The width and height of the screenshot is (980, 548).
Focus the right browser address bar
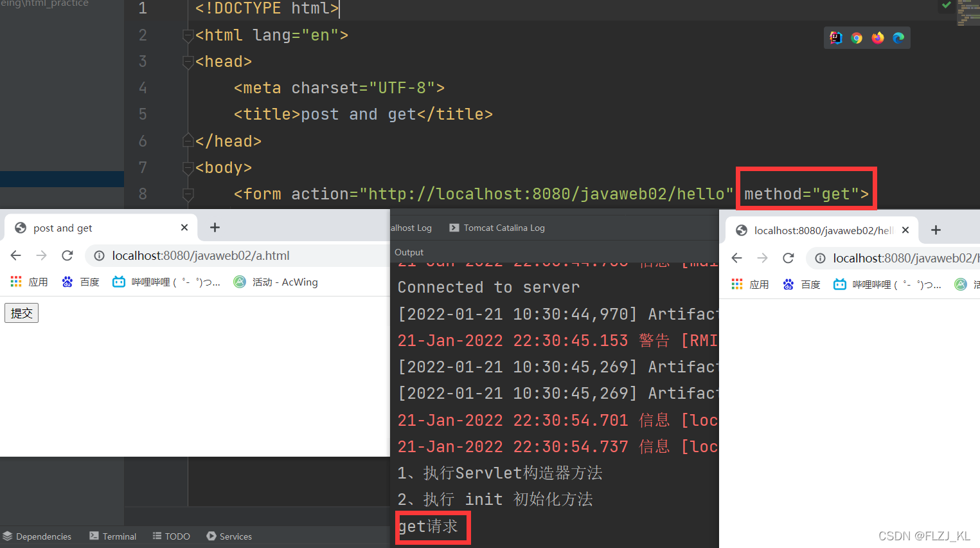(893, 259)
